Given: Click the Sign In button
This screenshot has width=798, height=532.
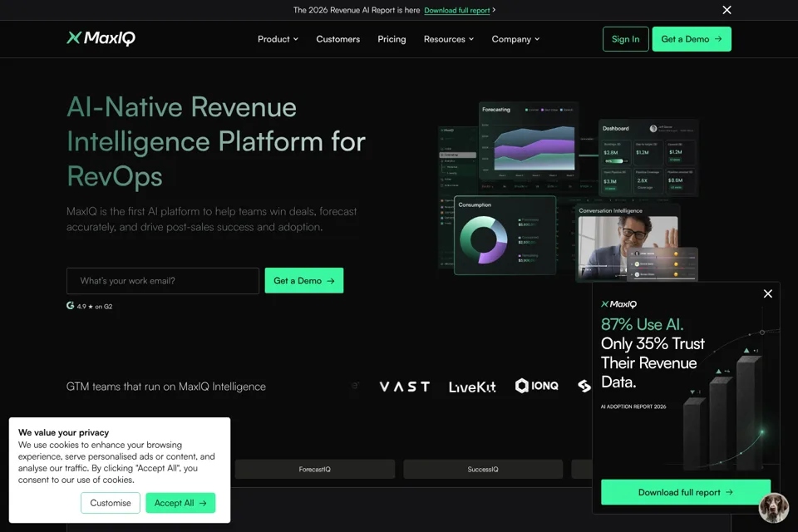Looking at the screenshot, I should point(625,39).
